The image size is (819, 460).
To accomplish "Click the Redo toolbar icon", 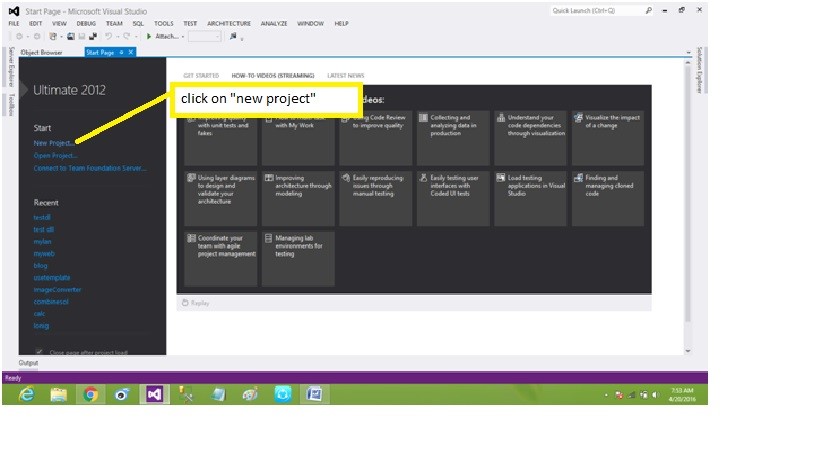I will (x=126, y=37).
